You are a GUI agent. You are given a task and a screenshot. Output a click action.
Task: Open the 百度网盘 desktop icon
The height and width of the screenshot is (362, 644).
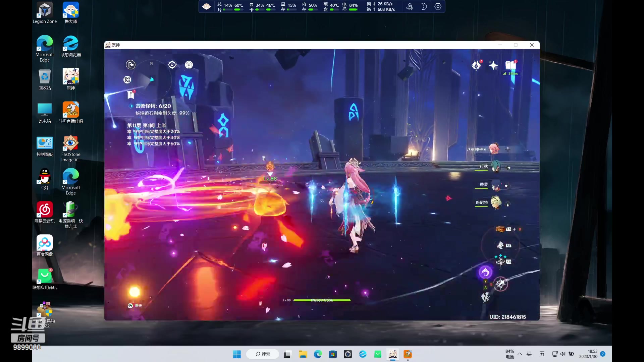[45, 245]
